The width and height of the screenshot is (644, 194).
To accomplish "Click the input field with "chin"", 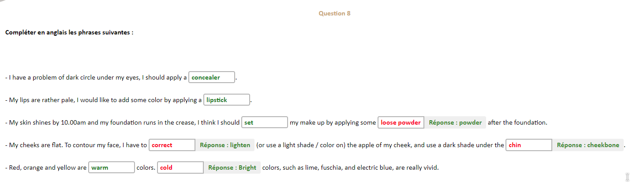I will pyautogui.click(x=528, y=145).
